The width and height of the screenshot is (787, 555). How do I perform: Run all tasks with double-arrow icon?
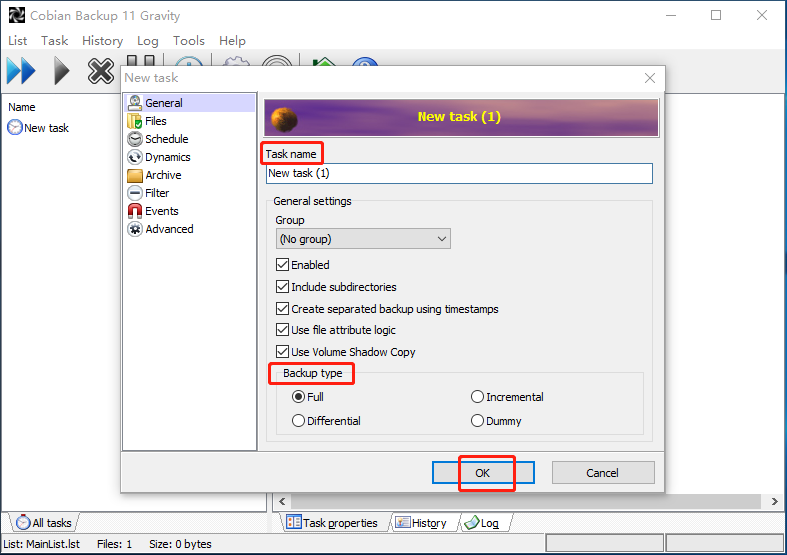[21, 71]
